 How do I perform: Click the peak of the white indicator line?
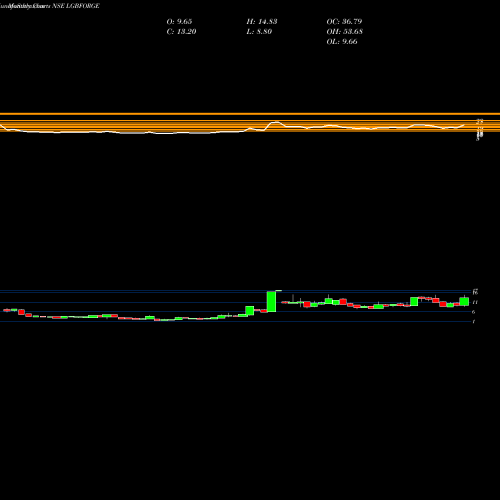click(x=276, y=122)
